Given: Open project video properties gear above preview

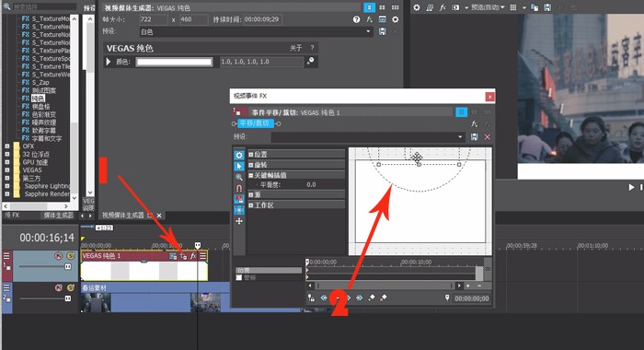Looking at the screenshot, I should click(417, 7).
